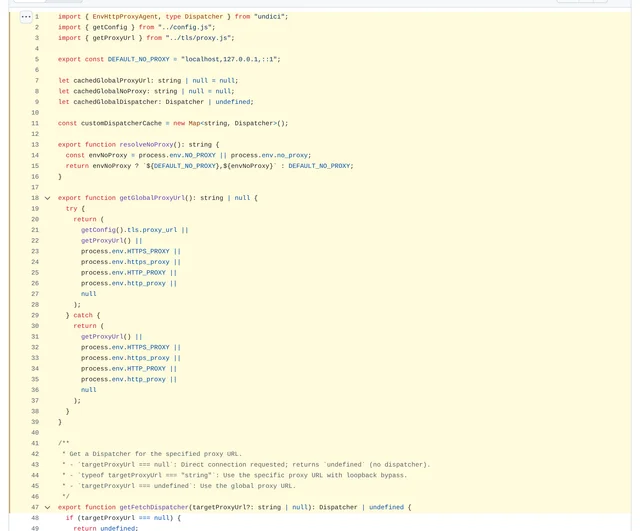
Task: Collapse the getFetchDispatcher function at line 47
Action: tap(47, 507)
